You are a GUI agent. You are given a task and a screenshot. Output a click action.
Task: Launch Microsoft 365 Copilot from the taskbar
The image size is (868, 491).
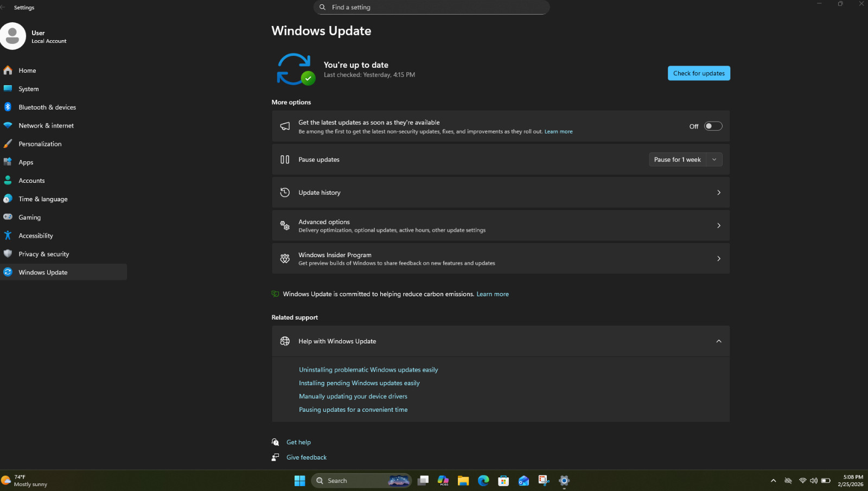tap(443, 481)
